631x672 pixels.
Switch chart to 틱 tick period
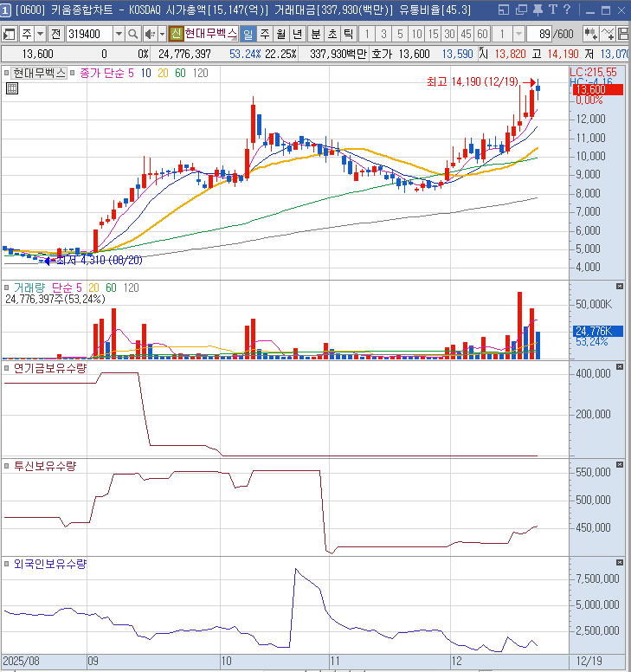point(346,34)
